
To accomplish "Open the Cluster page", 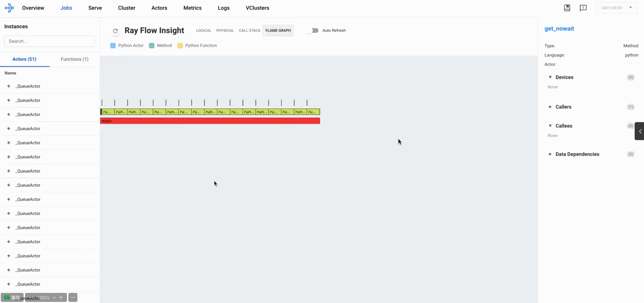I will point(127,8).
